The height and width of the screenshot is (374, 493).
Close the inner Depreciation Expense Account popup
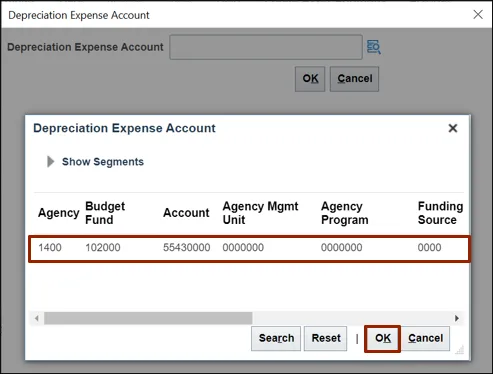(453, 128)
